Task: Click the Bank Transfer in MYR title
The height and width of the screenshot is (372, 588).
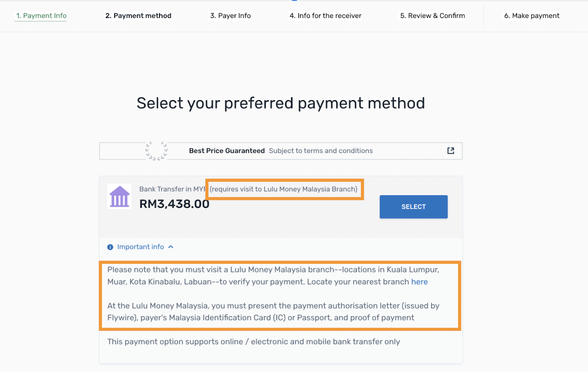Action: [x=172, y=189]
